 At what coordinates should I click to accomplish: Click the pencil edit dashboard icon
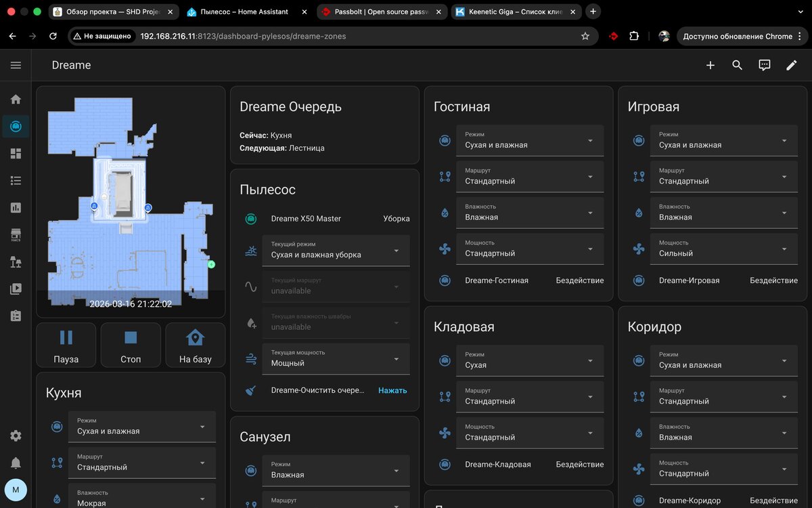[792, 65]
